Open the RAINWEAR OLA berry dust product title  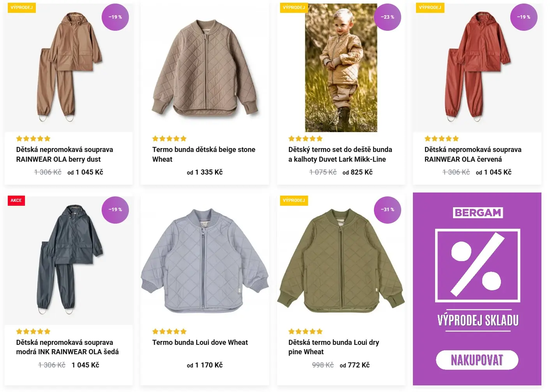[x=64, y=154]
